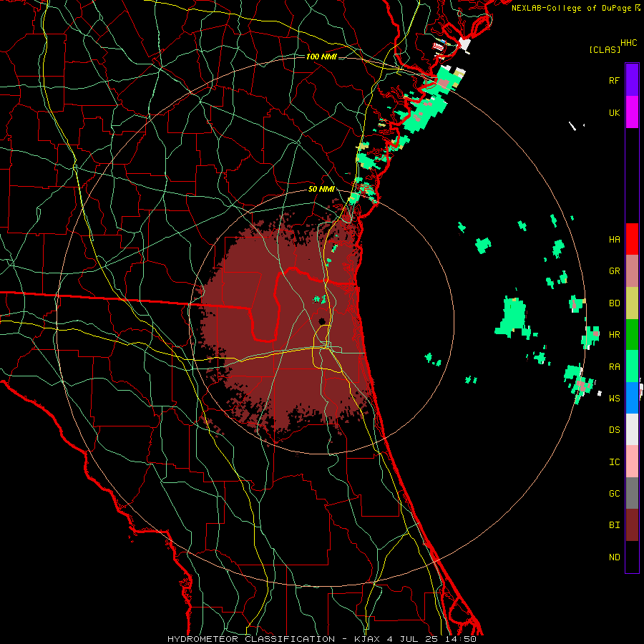
Task: Click the RA bright green legend swatch
Action: 632,366
